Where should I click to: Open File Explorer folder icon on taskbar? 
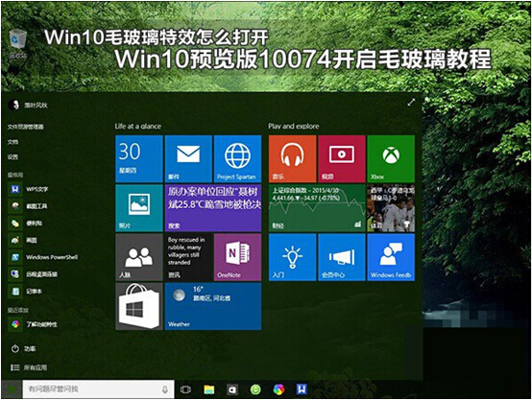tap(209, 389)
